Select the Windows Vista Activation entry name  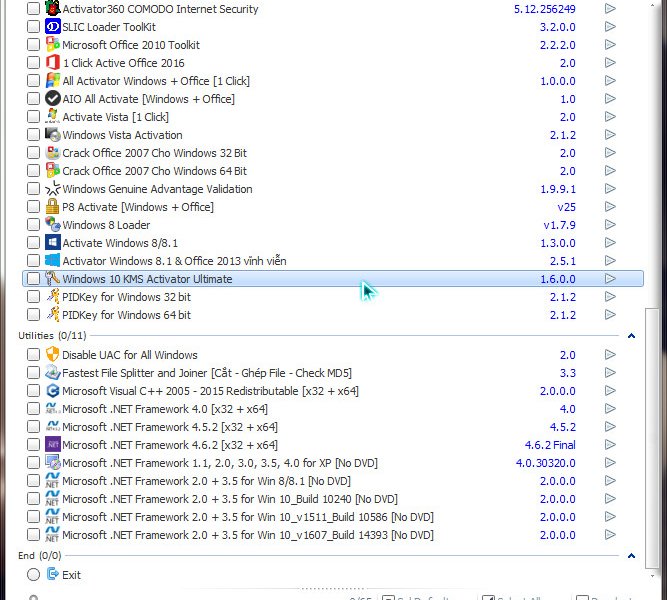tap(123, 135)
